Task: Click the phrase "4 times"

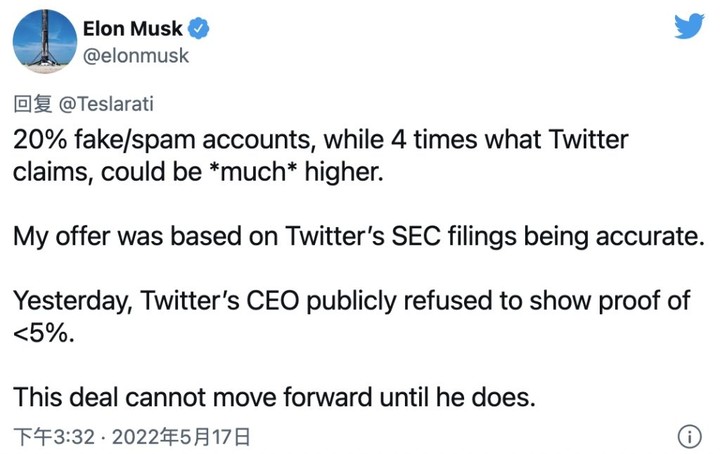Action: pos(421,139)
